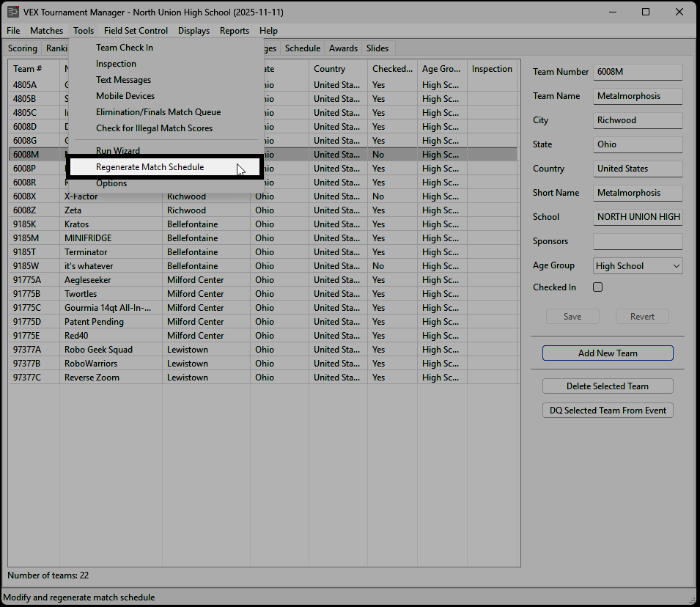Open the Tools menu
The image size is (700, 607).
point(84,30)
